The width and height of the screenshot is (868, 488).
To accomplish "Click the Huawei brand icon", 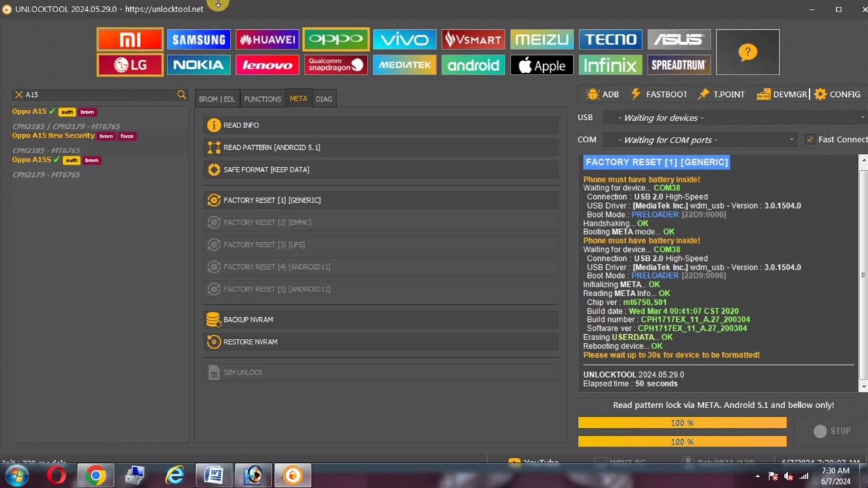I will click(x=267, y=40).
